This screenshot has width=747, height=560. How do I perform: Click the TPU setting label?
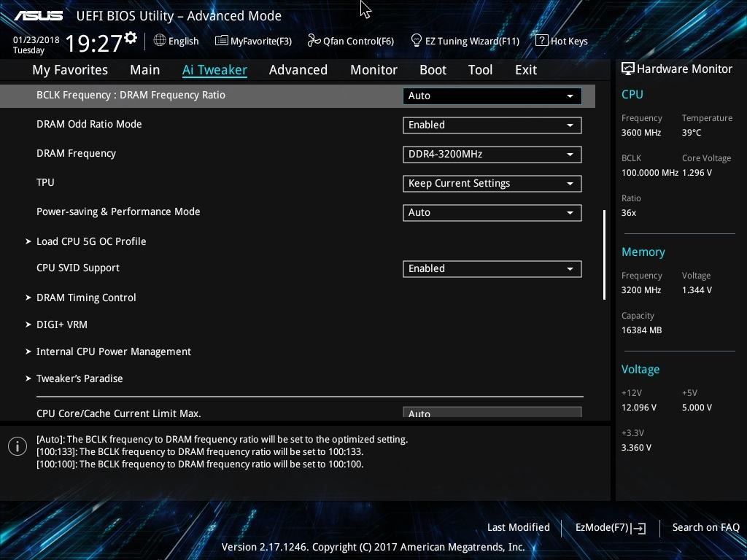(45, 182)
